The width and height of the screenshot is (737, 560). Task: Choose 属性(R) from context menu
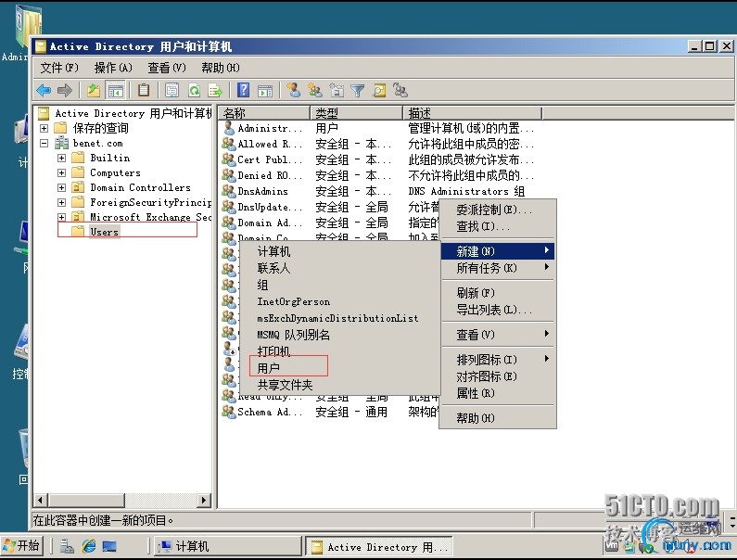pyautogui.click(x=498, y=393)
